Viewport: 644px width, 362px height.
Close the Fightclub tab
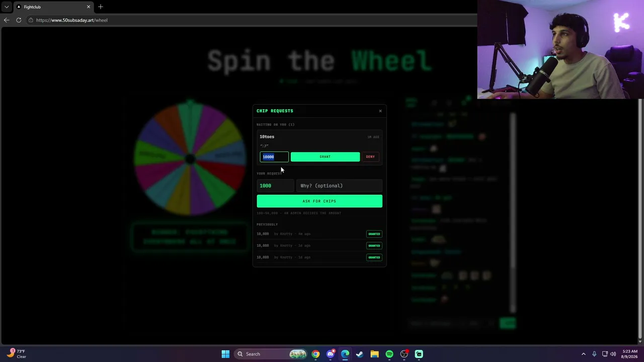89,7
